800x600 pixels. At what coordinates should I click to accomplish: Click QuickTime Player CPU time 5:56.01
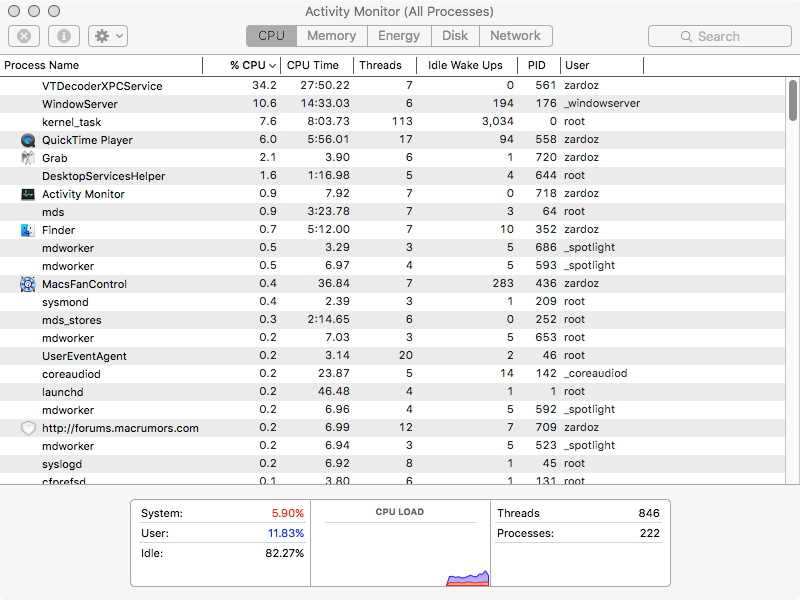pyautogui.click(x=328, y=139)
